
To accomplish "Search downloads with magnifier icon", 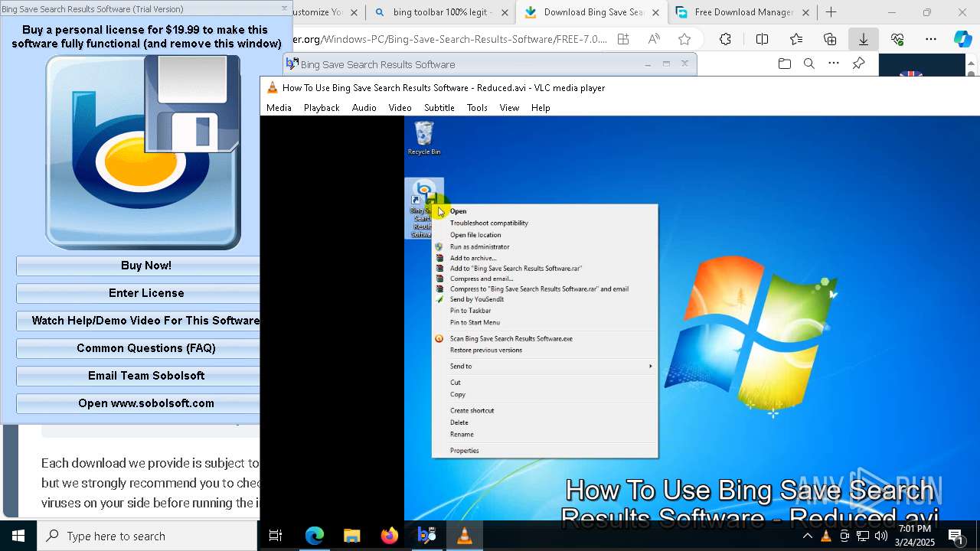I will point(809,64).
